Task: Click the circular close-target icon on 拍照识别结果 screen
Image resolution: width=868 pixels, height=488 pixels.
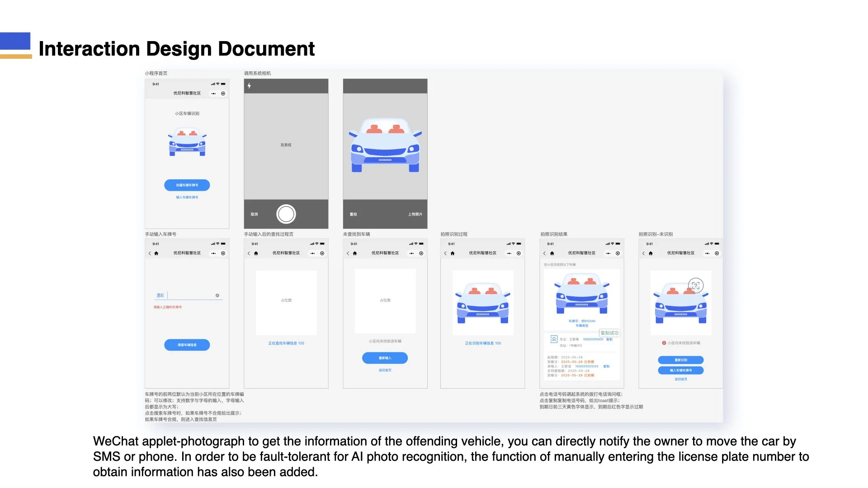Action: tap(618, 253)
